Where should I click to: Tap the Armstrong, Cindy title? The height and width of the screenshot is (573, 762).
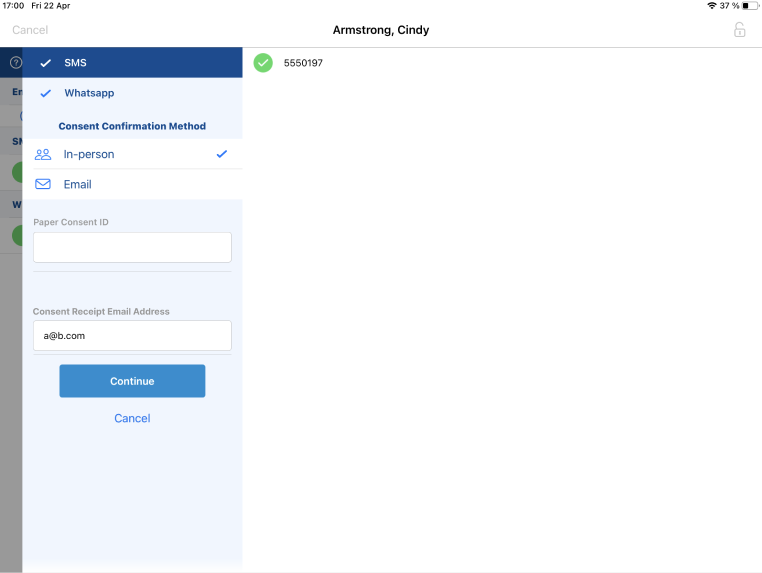coord(381,30)
